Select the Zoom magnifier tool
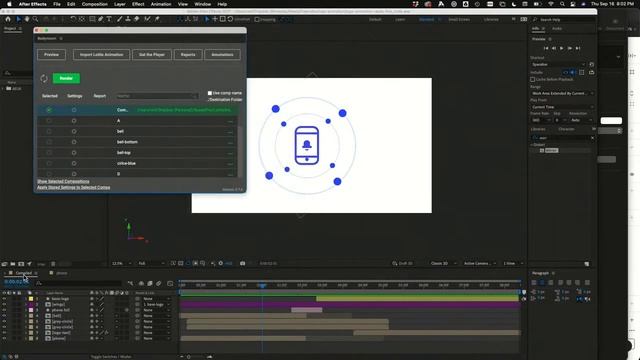The height and width of the screenshot is (360, 640). pos(36,19)
